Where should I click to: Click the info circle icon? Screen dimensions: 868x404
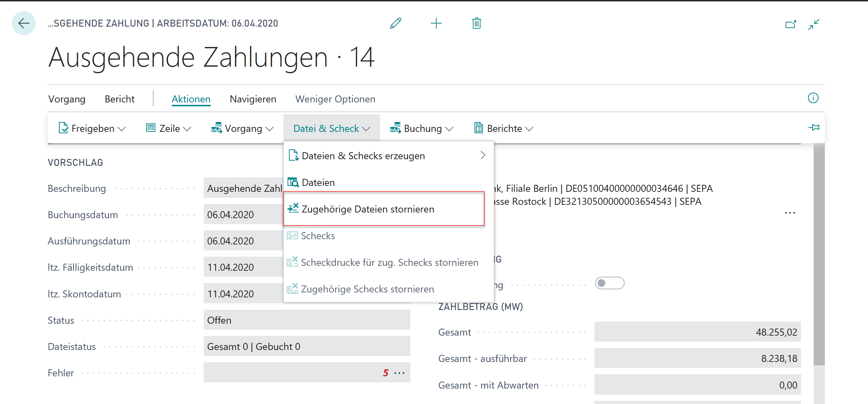(x=813, y=98)
